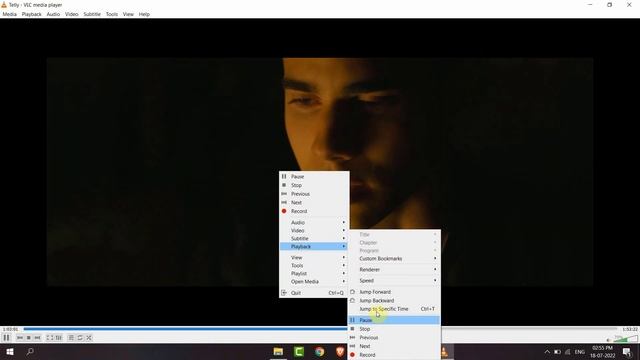Expand the View submenu in context menu

314,258
